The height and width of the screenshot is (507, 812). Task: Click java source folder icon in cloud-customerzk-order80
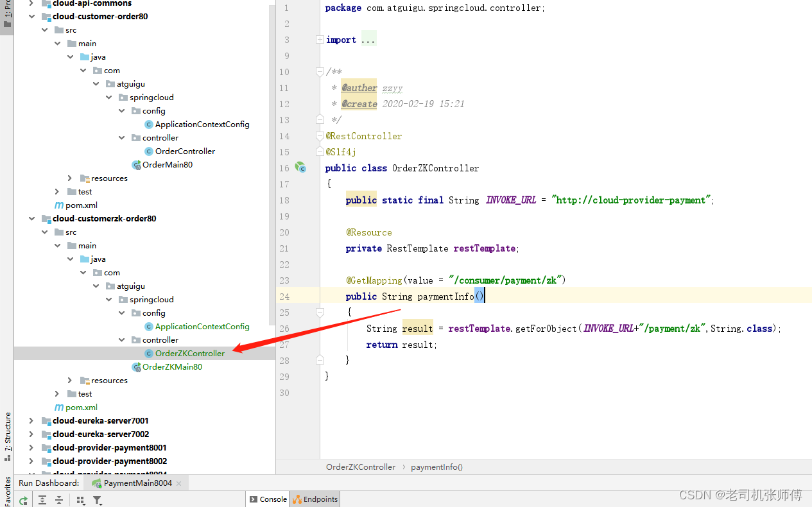(85, 259)
